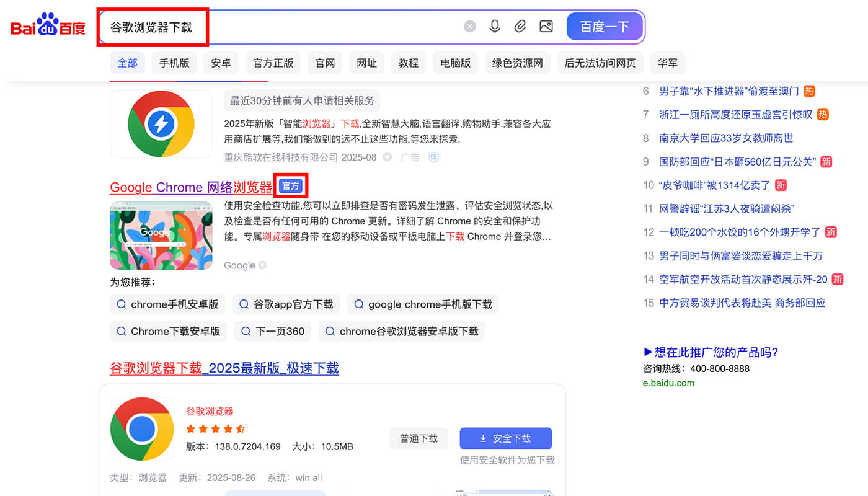Viewport: 868px width, 496px height.
Task: Click the Chrome icon in download card
Action: [142, 428]
